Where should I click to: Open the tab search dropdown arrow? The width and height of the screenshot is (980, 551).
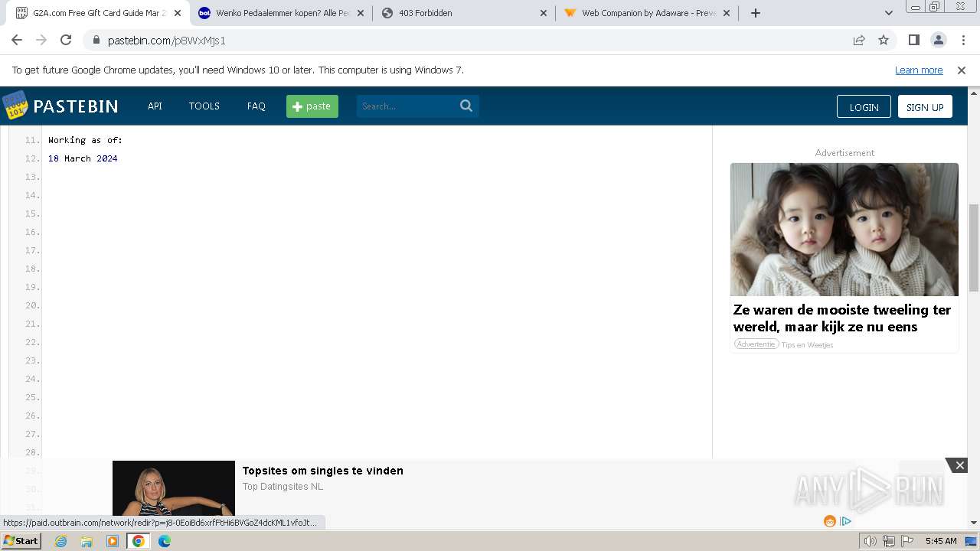coord(888,13)
